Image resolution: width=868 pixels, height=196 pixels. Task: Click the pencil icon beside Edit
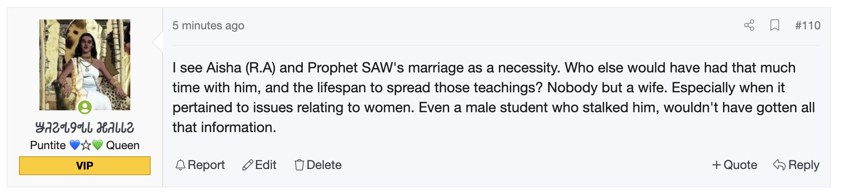[247, 165]
